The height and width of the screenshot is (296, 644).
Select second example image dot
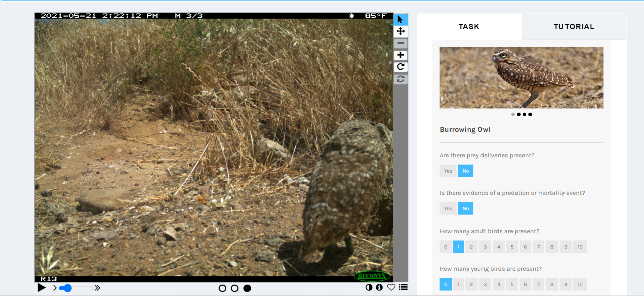519,114
